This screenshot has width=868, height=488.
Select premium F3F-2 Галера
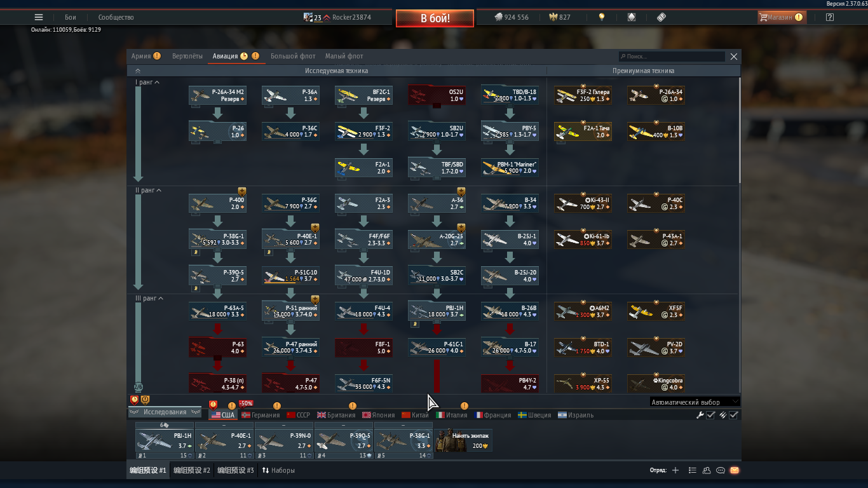click(583, 95)
